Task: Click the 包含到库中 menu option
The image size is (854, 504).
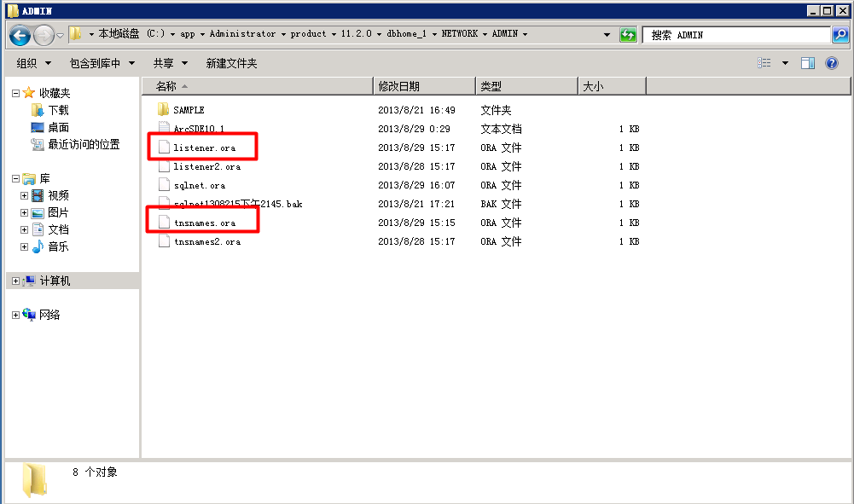Action: click(x=102, y=62)
